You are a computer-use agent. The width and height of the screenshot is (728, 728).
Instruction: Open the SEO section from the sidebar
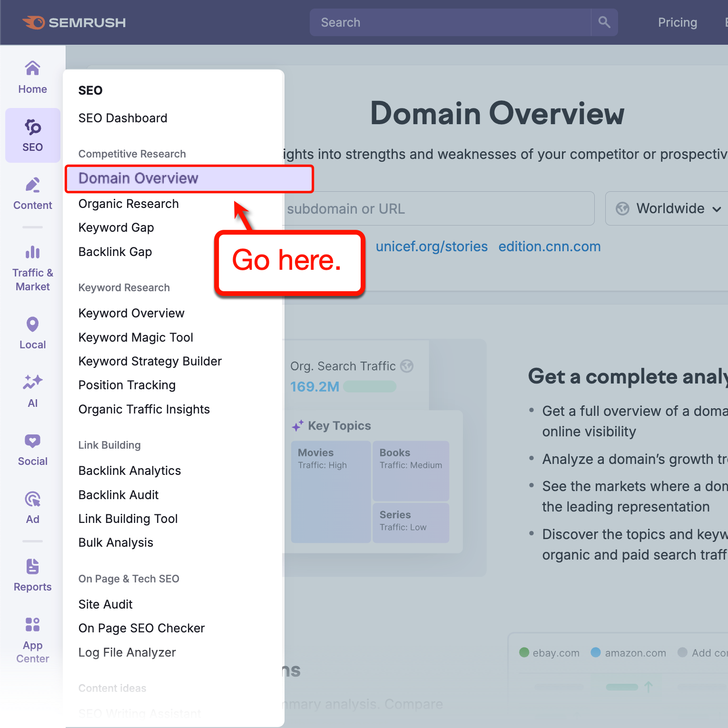[32, 135]
